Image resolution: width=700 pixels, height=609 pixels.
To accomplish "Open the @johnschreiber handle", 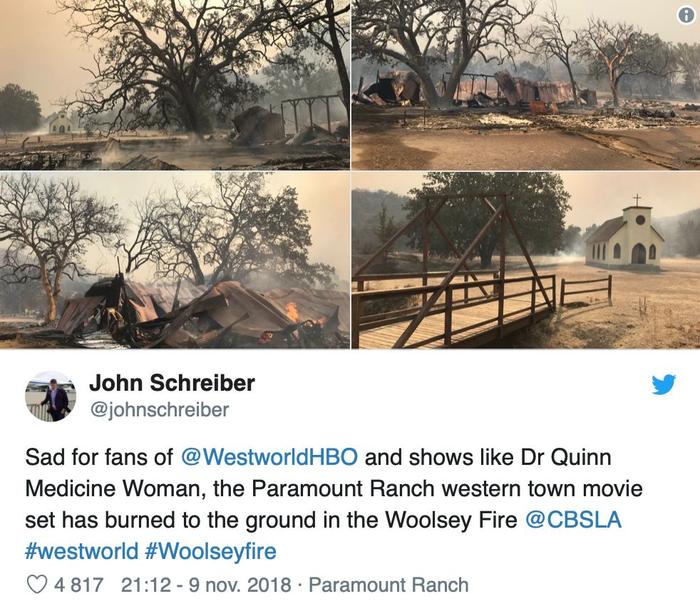I will tap(159, 409).
